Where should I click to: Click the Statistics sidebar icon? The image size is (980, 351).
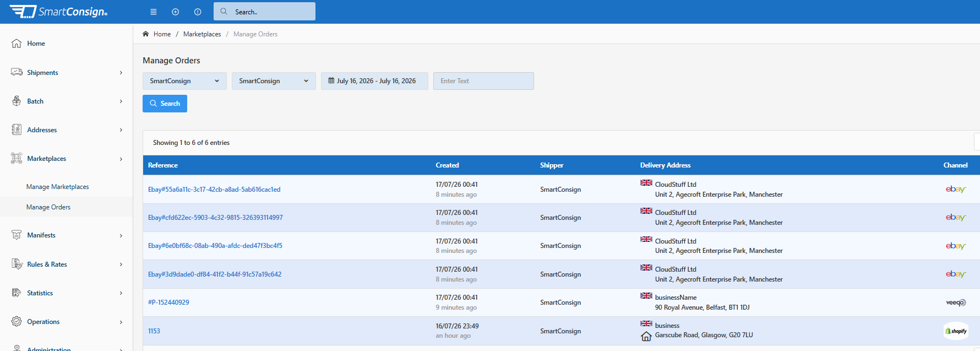(x=17, y=293)
